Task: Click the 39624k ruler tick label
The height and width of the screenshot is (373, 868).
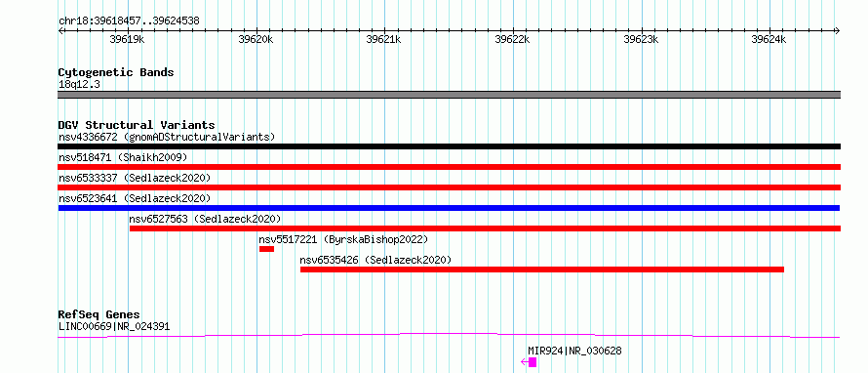Action: point(769,39)
